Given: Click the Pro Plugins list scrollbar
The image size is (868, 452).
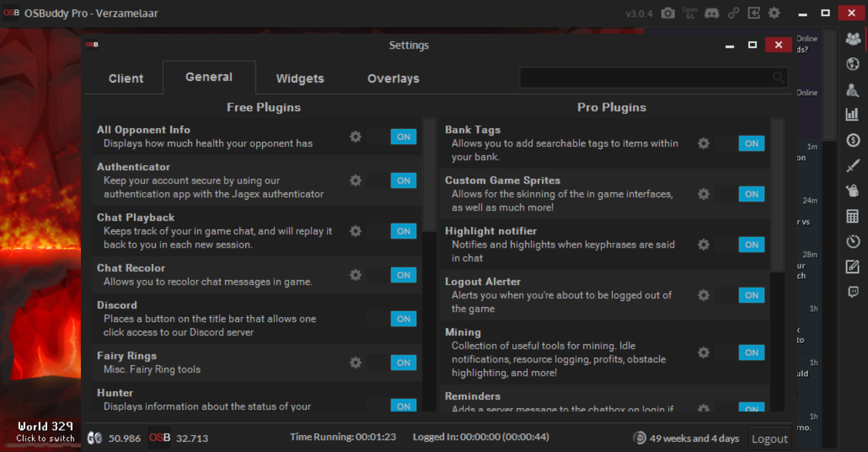Looking at the screenshot, I should click(x=778, y=196).
